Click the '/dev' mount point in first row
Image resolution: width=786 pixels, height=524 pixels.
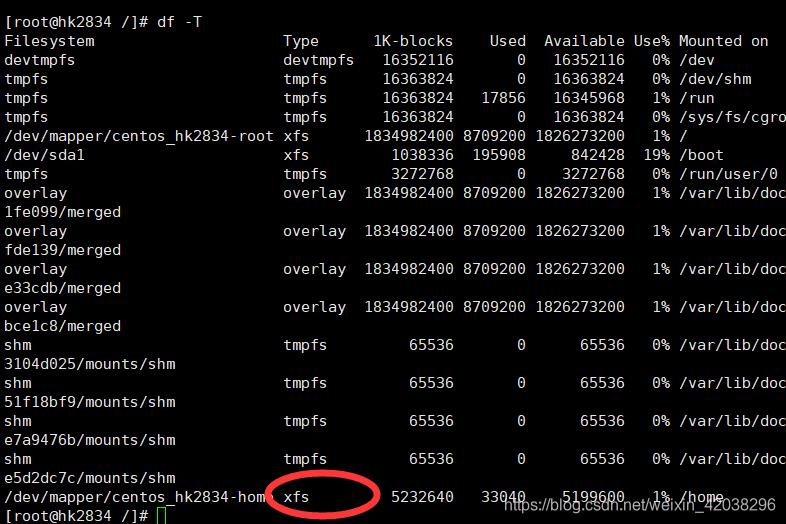click(x=697, y=60)
